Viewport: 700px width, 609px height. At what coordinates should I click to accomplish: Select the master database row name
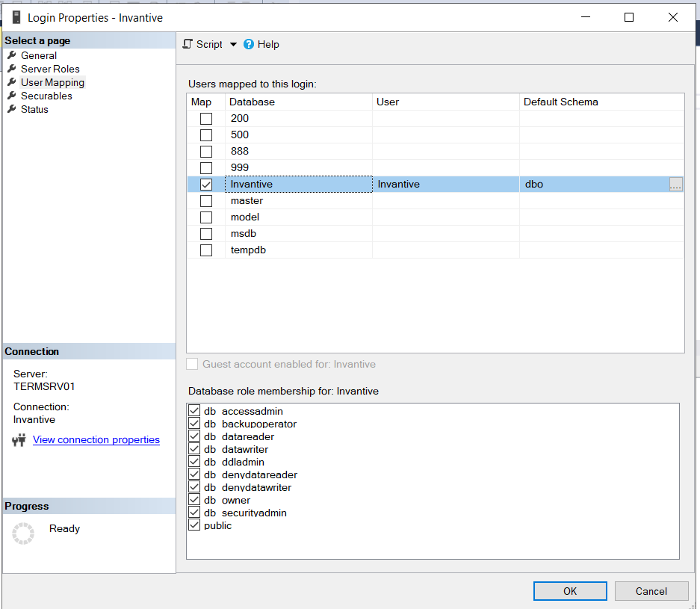coord(247,201)
